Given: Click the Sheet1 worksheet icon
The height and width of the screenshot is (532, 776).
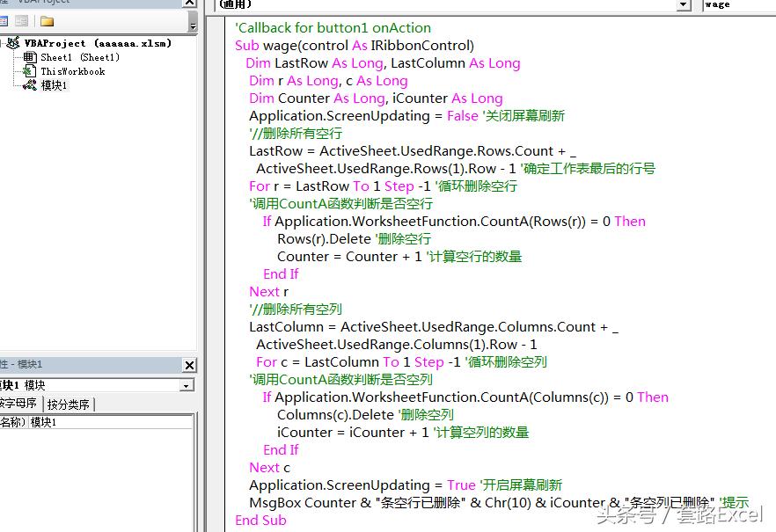Looking at the screenshot, I should pos(30,57).
